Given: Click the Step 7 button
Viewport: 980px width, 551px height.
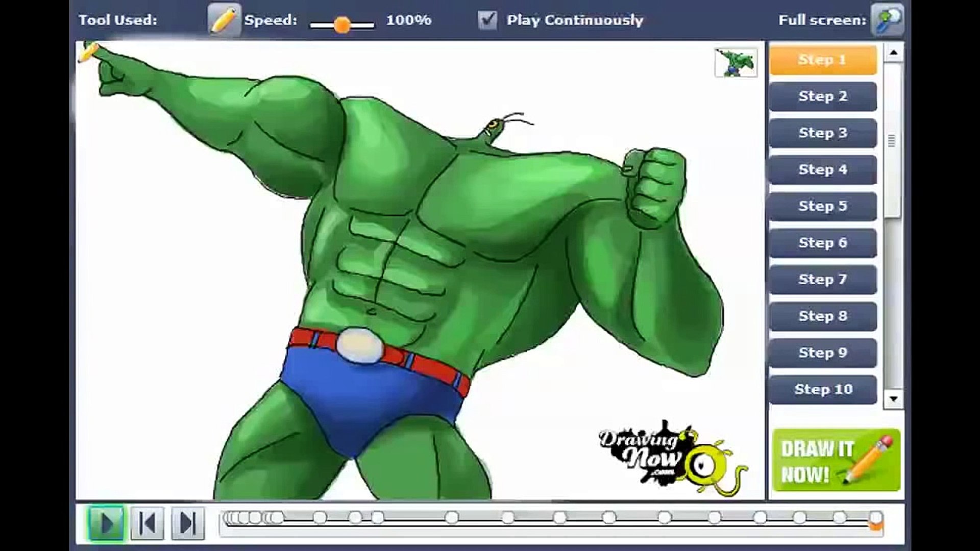Looking at the screenshot, I should [823, 280].
